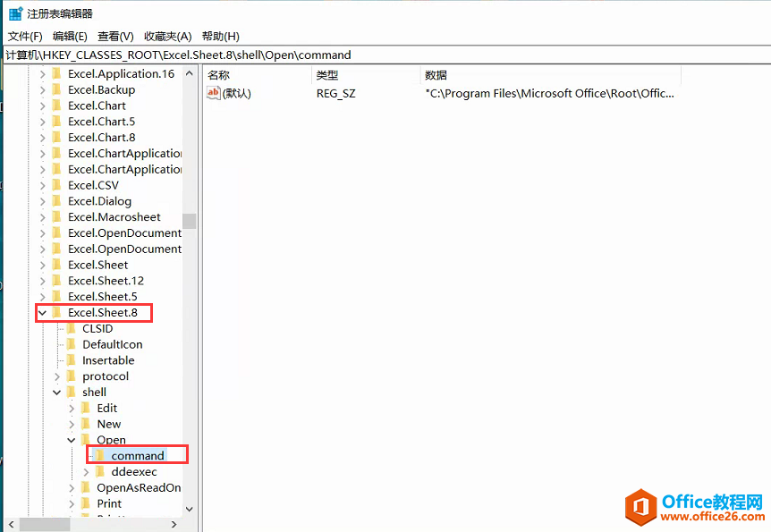The image size is (771, 532).
Task: Select the Excel.Chart folder icon
Action: [x=56, y=106]
